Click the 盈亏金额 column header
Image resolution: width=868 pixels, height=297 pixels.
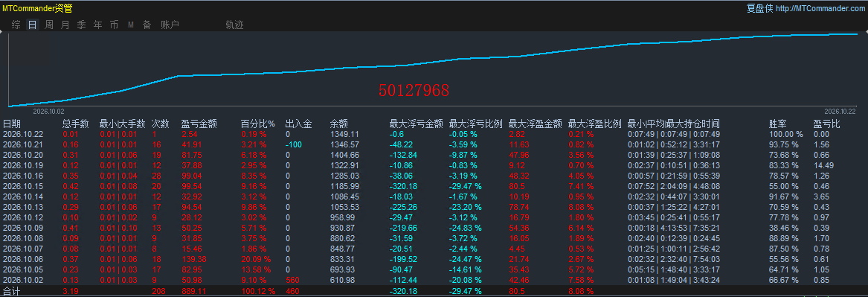point(199,124)
